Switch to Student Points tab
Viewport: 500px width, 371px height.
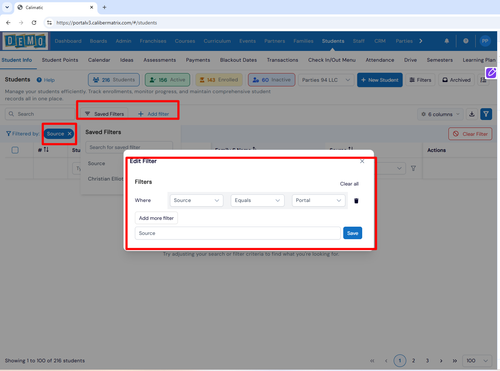click(x=60, y=60)
